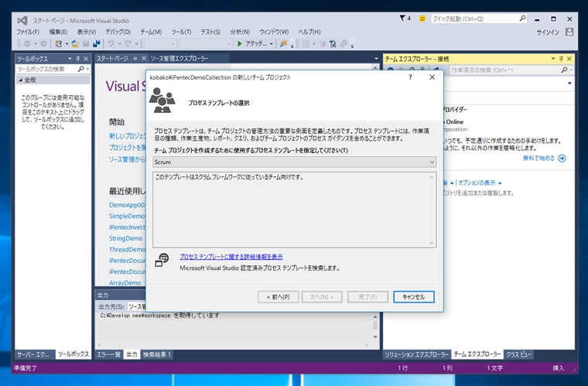Open the ウィンドウ(W) menu
Screen dimensions: 588x386
pyautogui.click(x=274, y=32)
